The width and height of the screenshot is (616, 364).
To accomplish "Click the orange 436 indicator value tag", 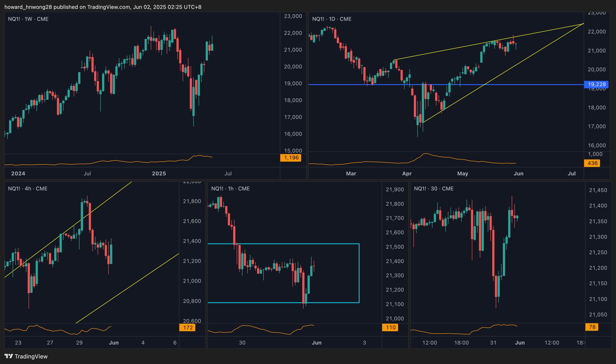I will (x=592, y=163).
